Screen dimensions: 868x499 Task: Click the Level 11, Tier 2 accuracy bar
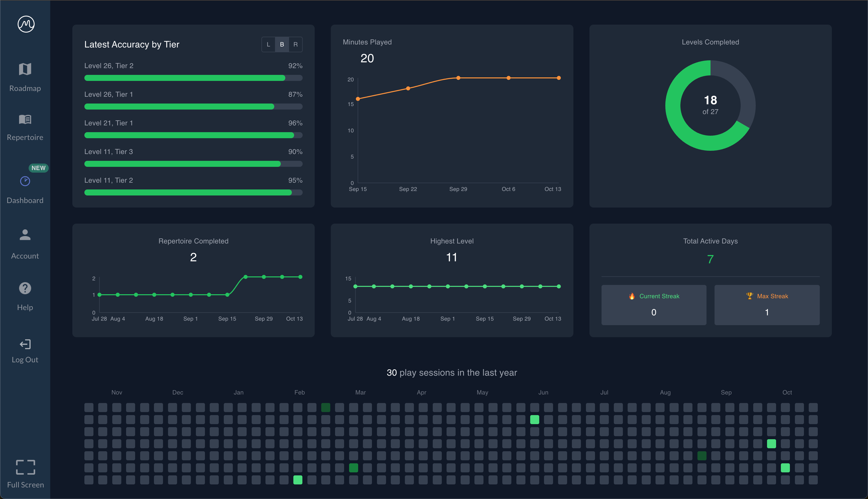[x=193, y=193]
